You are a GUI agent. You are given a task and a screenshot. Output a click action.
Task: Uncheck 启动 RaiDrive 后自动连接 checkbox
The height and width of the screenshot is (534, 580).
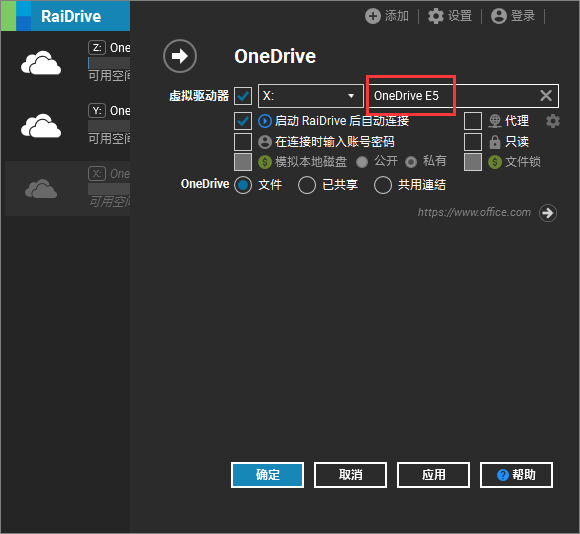pos(243,121)
